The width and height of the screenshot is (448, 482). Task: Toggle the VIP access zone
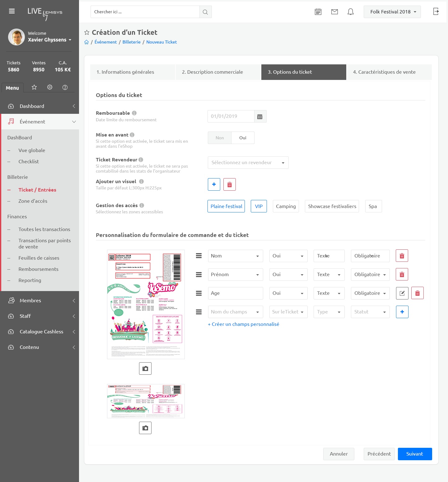click(x=259, y=206)
